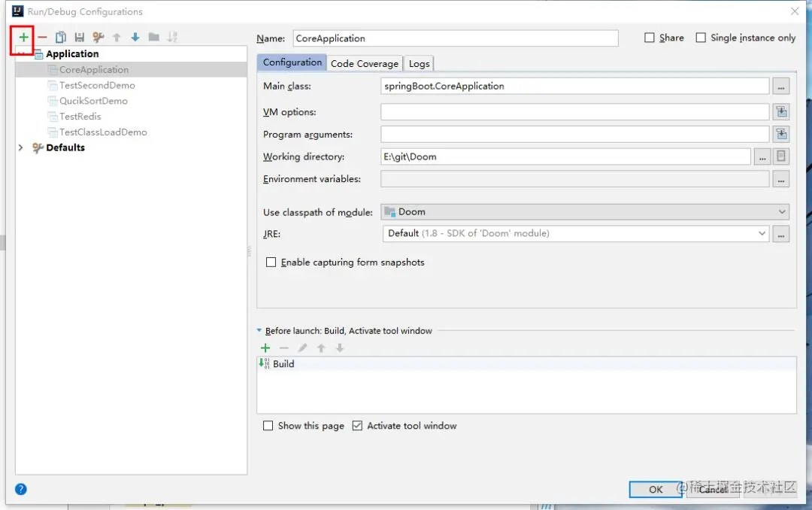This screenshot has height=510, width=812.
Task: Sort configurations alphabetically
Action: tap(172, 37)
